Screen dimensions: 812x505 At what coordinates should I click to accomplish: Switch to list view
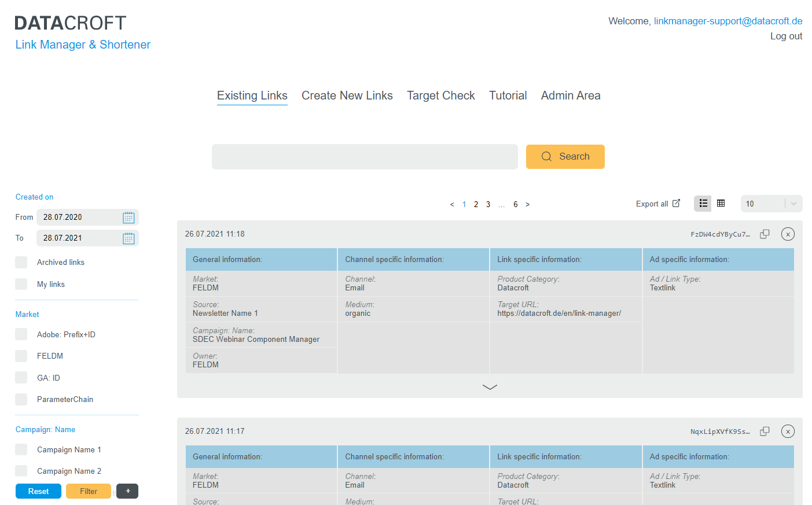[703, 204]
